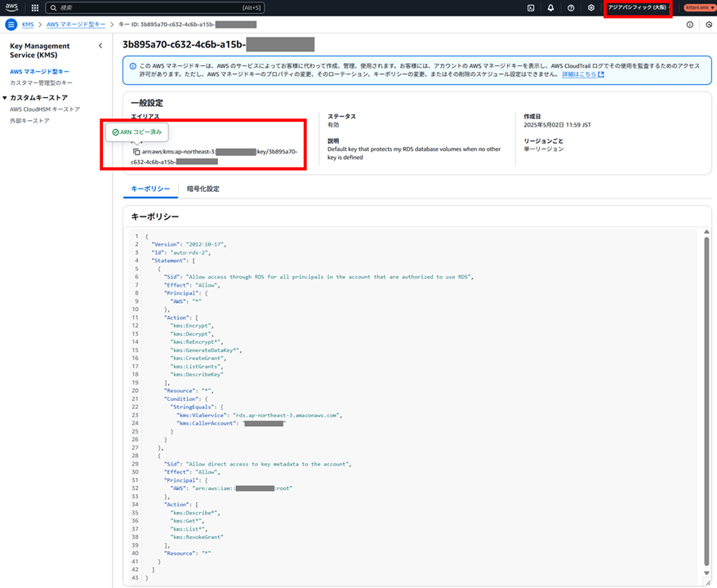This screenshot has height=588, width=717.
Task: Open the notifications bell
Action: click(x=550, y=8)
